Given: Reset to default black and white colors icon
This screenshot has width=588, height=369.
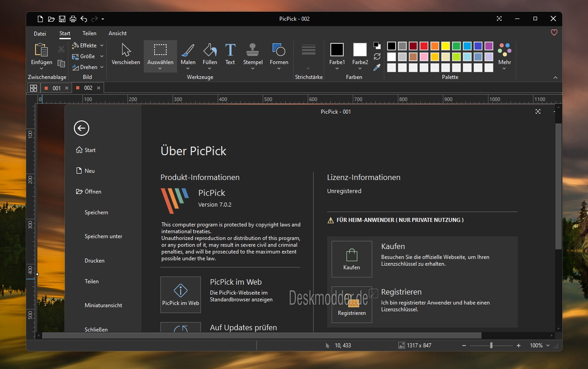Looking at the screenshot, I should 377,46.
